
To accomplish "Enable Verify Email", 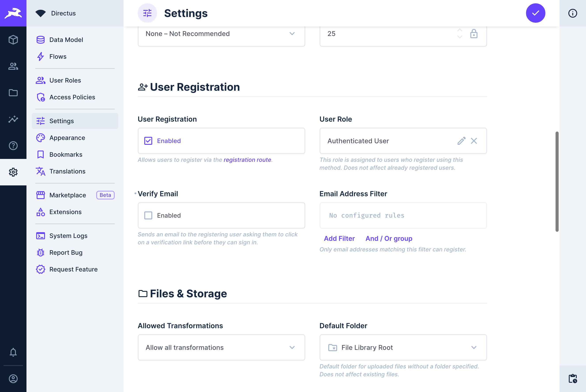I will [x=148, y=215].
